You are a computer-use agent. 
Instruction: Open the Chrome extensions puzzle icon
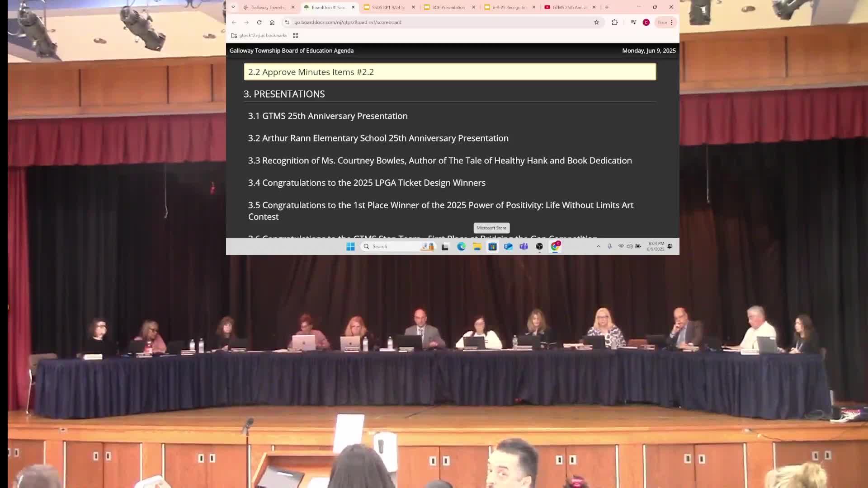(614, 22)
